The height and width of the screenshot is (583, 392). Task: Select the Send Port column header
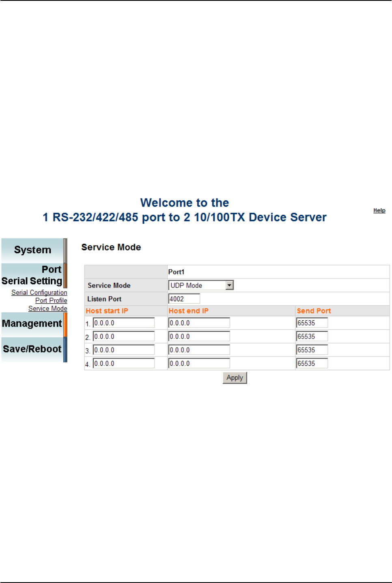[314, 311]
